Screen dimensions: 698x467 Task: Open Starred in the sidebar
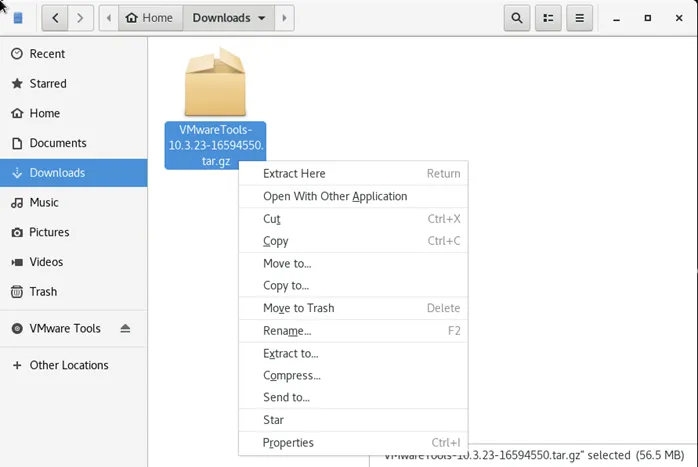pos(73,84)
